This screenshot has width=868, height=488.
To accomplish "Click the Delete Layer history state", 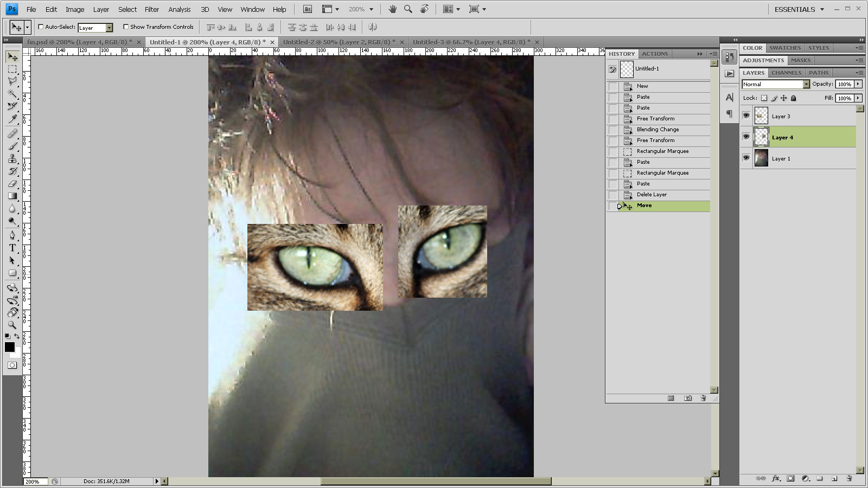I will click(x=658, y=195).
